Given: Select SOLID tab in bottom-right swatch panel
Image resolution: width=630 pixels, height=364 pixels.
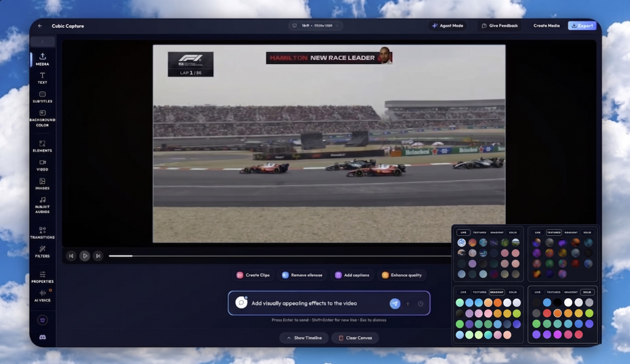Looking at the screenshot, I should pyautogui.click(x=587, y=292).
